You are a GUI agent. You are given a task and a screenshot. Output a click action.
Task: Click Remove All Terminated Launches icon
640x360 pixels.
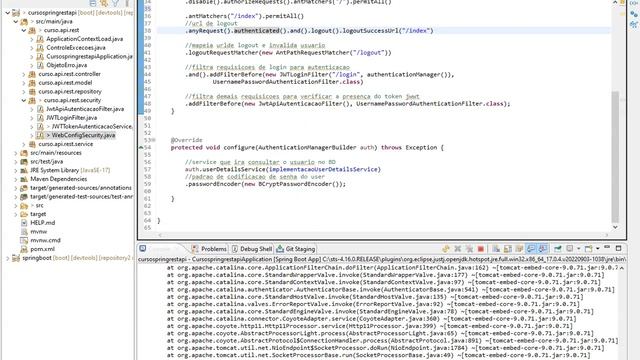pos(469,249)
